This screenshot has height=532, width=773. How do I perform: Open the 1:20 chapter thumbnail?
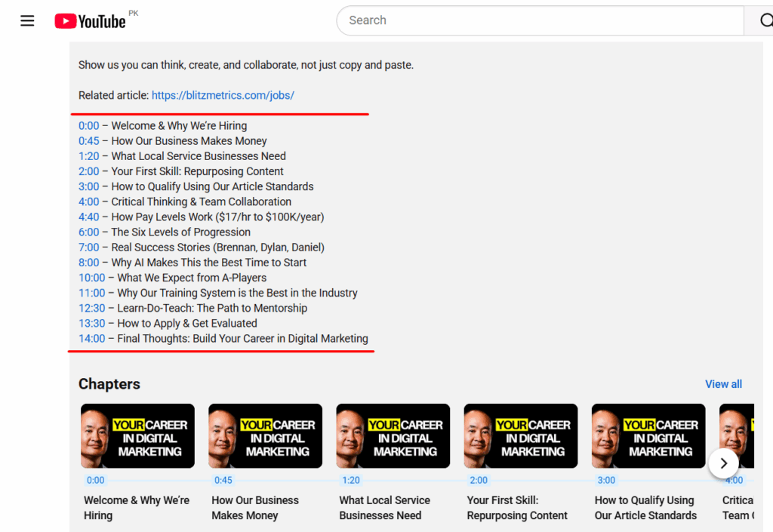[393, 436]
